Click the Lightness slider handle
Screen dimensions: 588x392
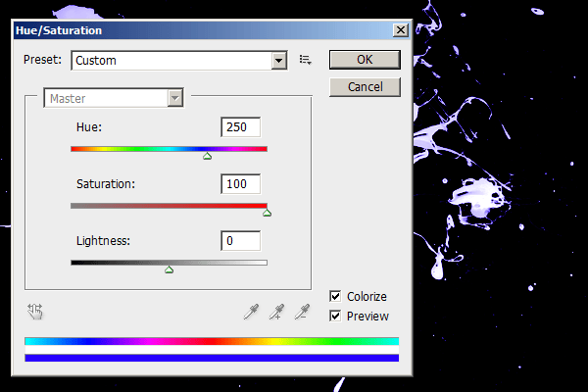tap(170, 269)
